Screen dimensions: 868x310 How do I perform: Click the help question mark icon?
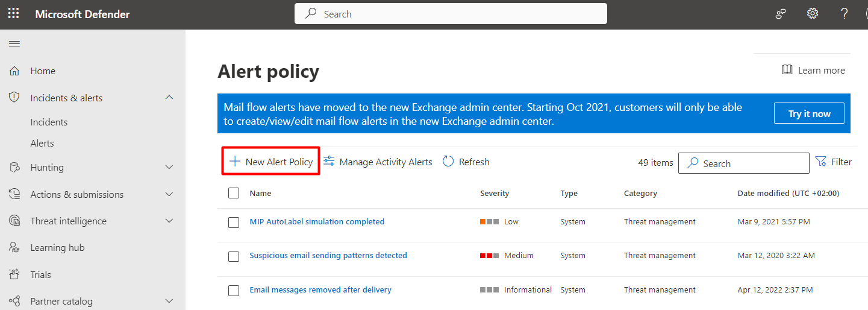[x=845, y=14]
